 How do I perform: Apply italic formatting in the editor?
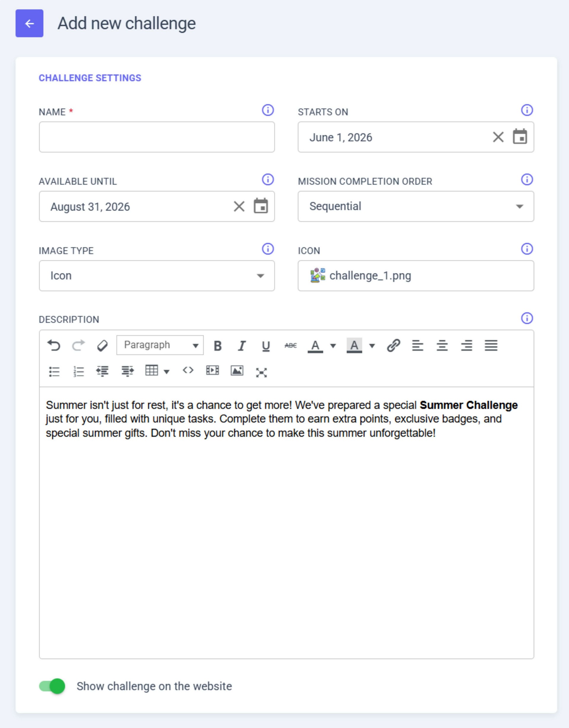point(242,346)
